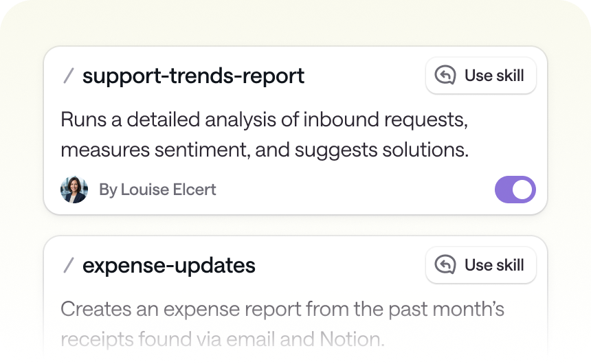Click the Use skill label text on bottom card
The height and width of the screenshot is (364, 591).
coord(494,265)
